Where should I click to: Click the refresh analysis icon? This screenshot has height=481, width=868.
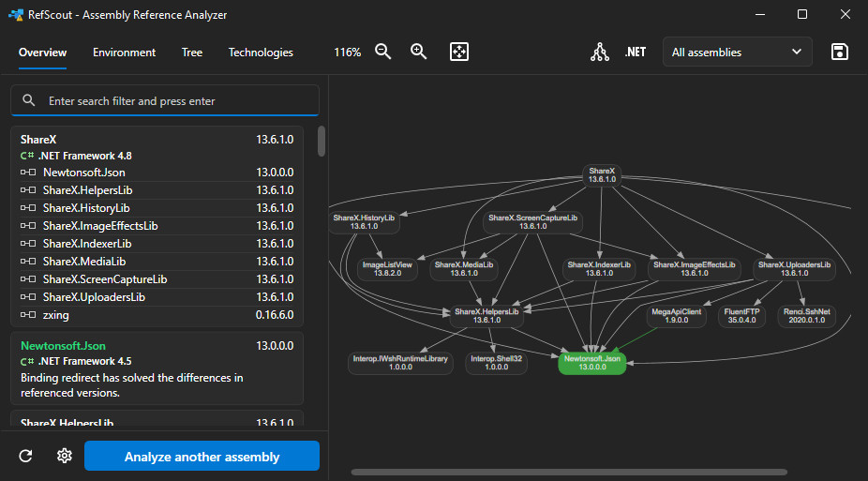(x=25, y=456)
